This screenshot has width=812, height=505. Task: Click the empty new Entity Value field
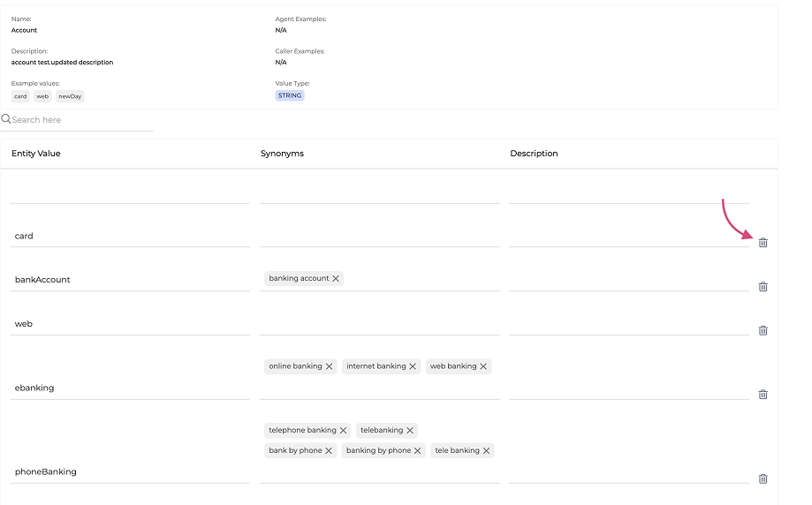(130, 192)
